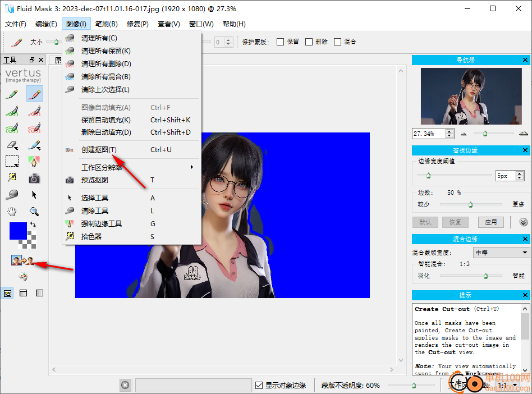Image resolution: width=532 pixels, height=394 pixels.
Task: Select the green keep global brush
Action: coord(12,128)
